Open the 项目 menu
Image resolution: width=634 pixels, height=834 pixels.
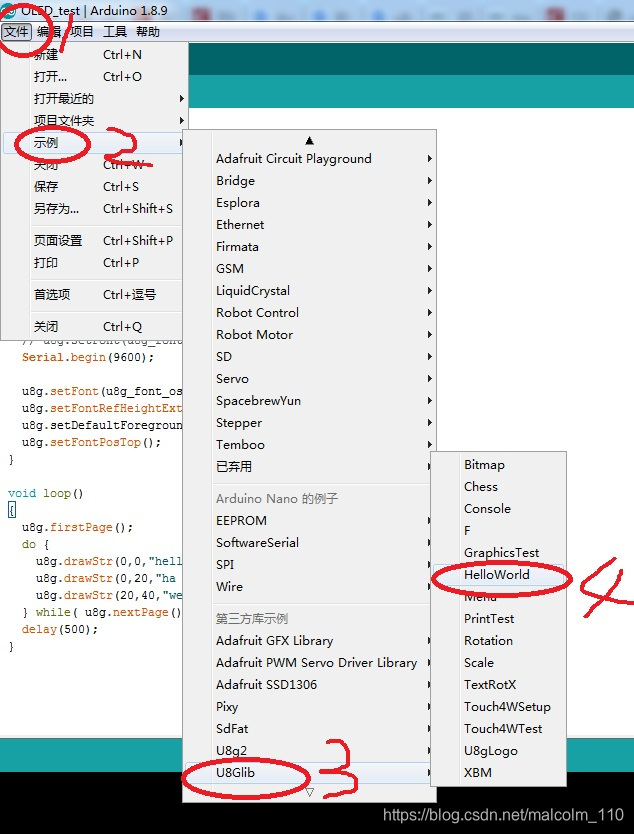coord(81,31)
